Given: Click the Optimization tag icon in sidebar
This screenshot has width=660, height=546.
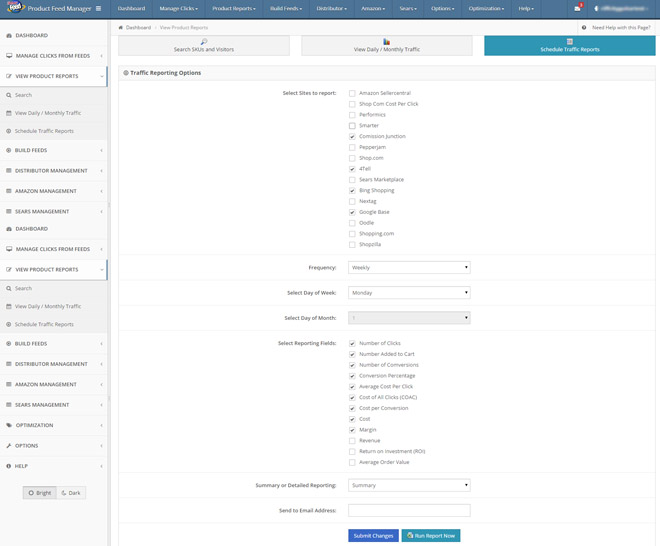Looking at the screenshot, I should [x=9, y=425].
